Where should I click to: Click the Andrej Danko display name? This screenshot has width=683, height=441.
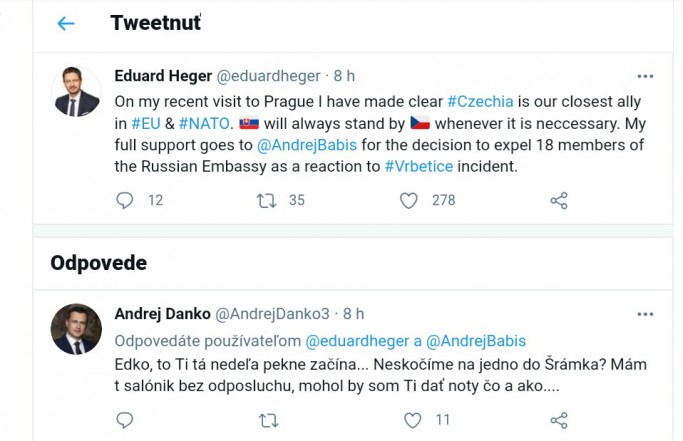159,313
